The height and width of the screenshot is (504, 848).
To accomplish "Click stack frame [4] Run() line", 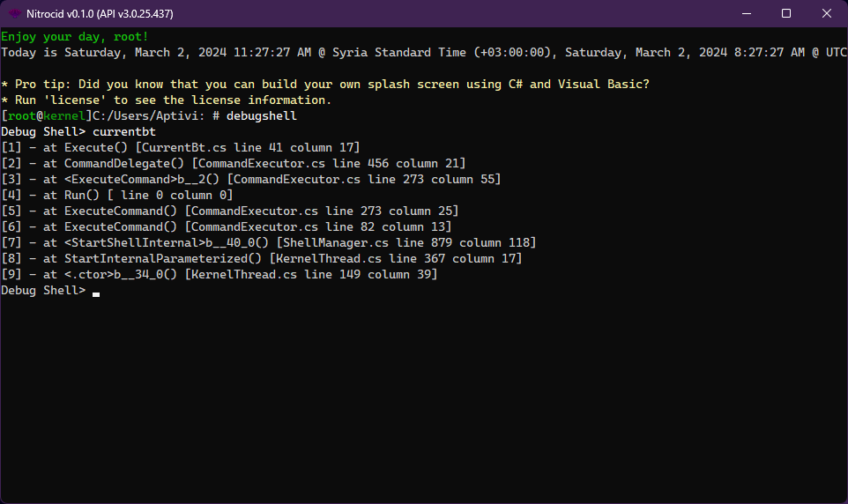I will 117,196.
